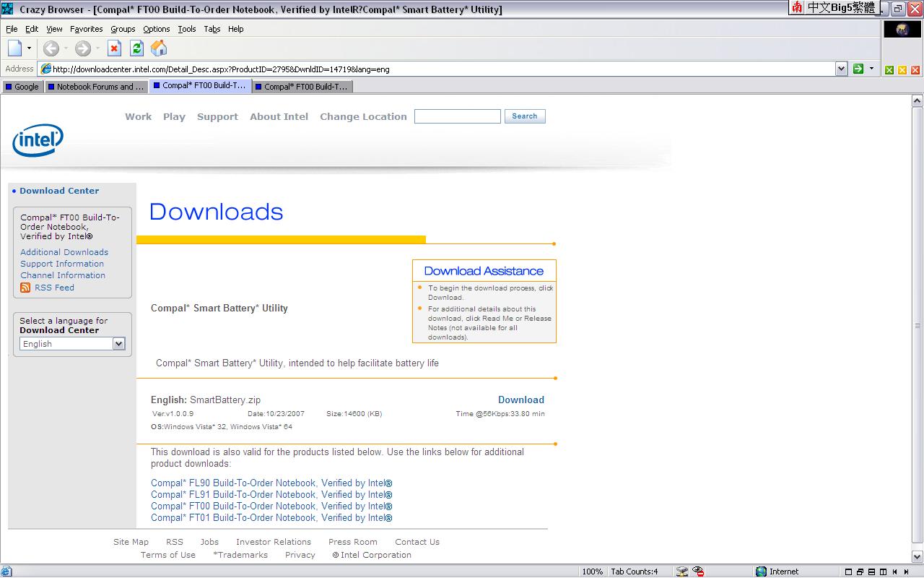Click the Back navigation button

[51, 48]
